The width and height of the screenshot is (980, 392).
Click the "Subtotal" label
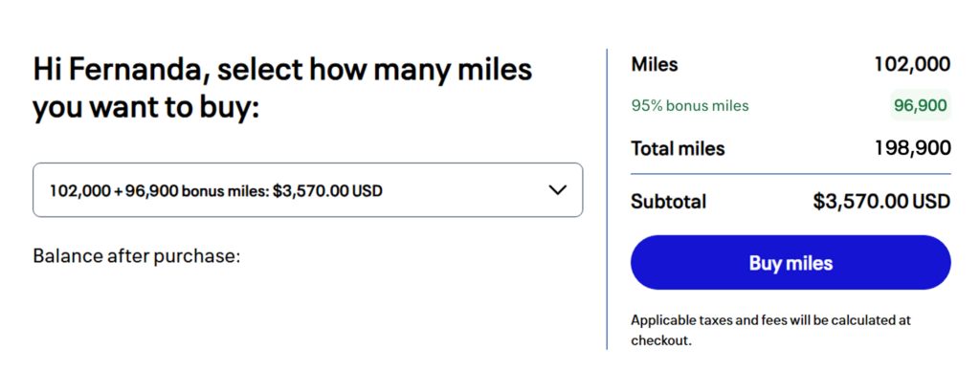[668, 202]
